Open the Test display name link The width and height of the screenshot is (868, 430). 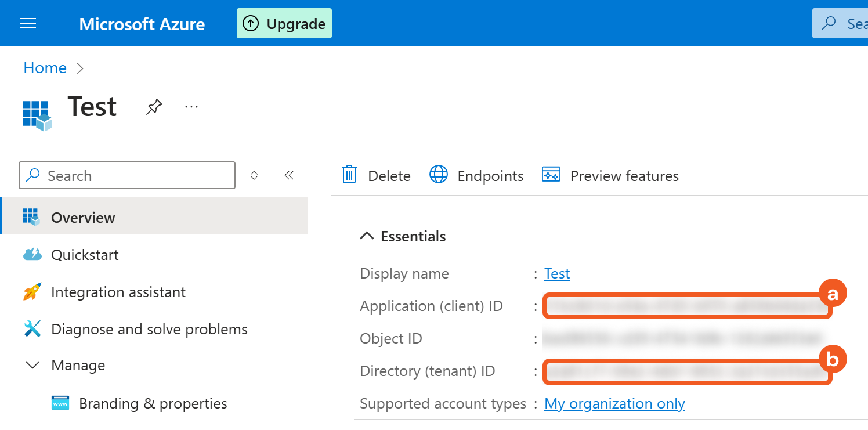557,273
